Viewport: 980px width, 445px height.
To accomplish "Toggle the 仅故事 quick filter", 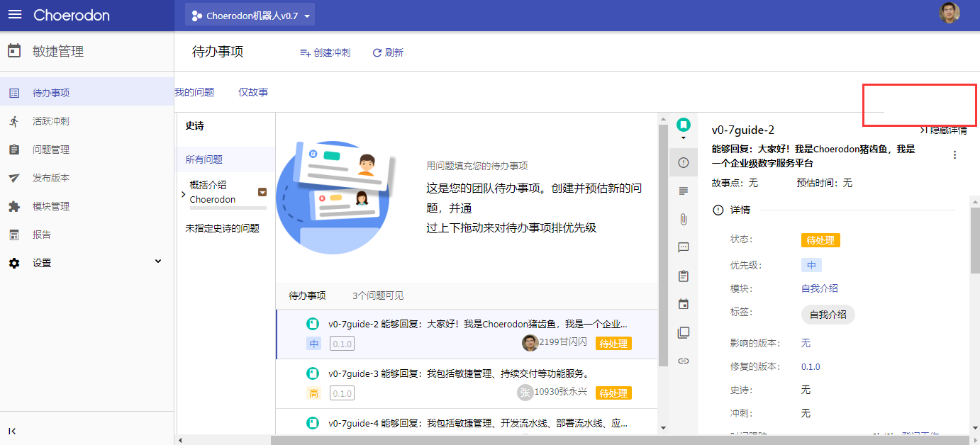I will tap(253, 92).
